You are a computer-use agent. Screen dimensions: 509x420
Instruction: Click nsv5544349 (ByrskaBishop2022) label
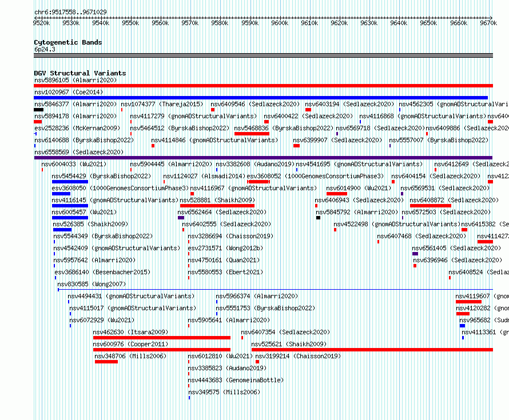[x=103, y=236]
